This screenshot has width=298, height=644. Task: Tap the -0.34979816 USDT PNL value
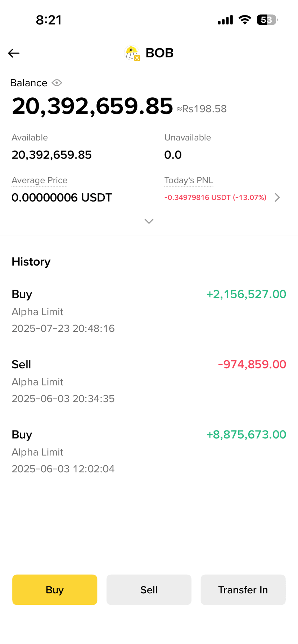pos(215,197)
